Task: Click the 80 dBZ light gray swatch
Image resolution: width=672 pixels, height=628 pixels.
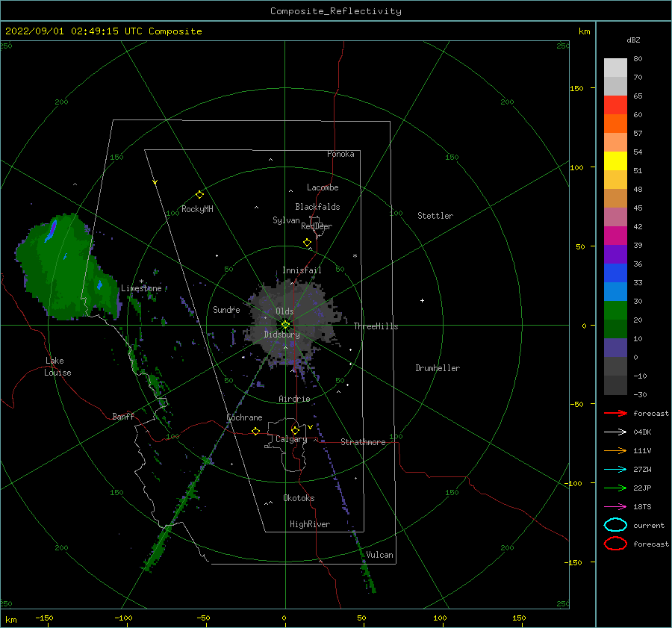Action: coord(615,68)
